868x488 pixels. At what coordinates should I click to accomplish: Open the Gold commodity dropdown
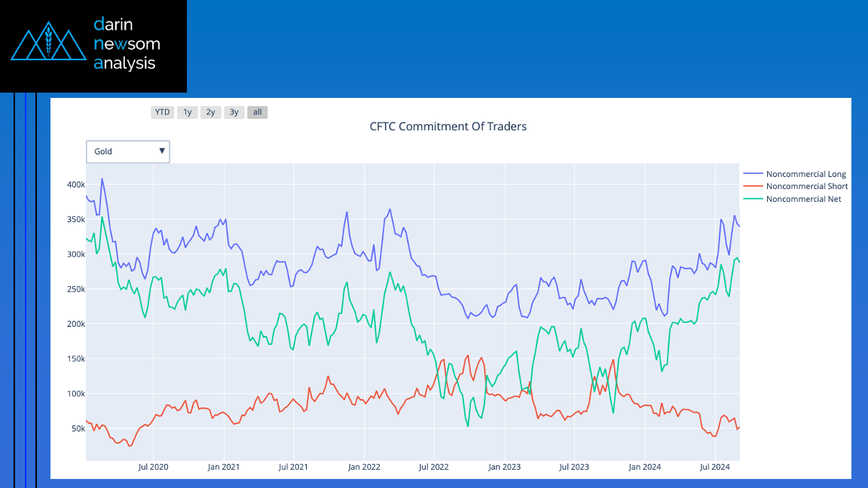click(121, 151)
